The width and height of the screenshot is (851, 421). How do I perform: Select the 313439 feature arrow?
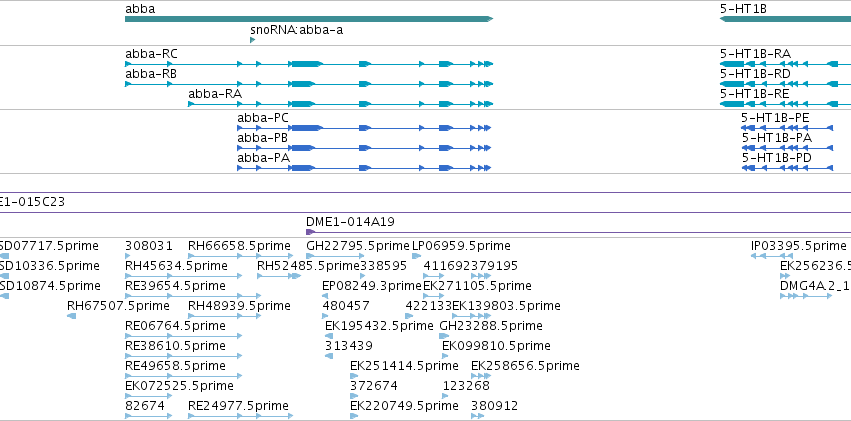329,356
